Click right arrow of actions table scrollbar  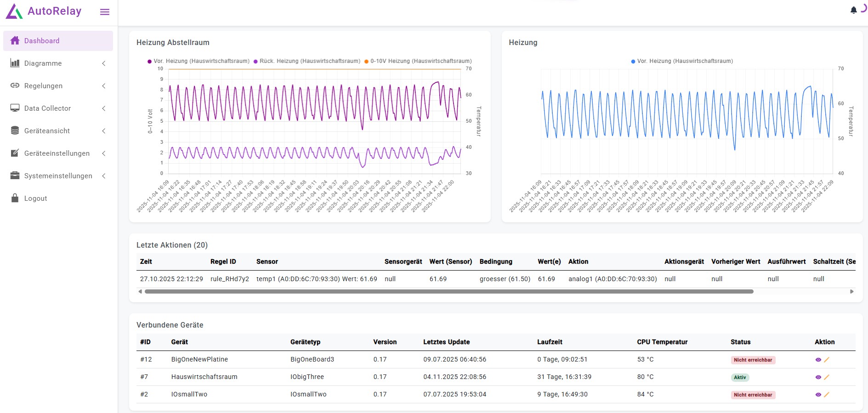point(851,291)
